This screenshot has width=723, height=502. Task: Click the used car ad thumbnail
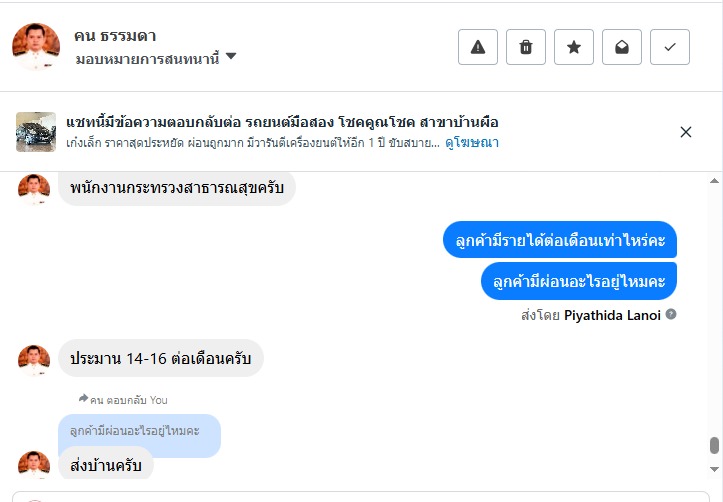[x=36, y=132]
